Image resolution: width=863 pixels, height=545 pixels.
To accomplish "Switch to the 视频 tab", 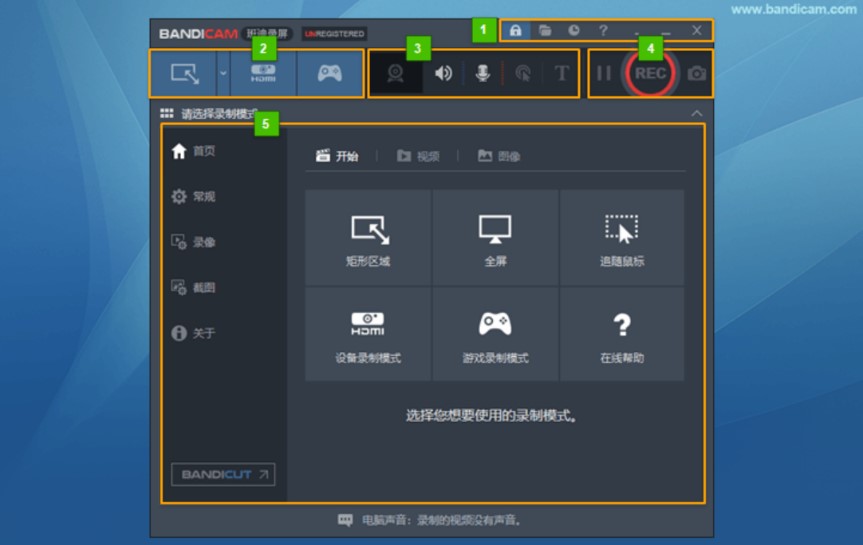I will click(418, 156).
